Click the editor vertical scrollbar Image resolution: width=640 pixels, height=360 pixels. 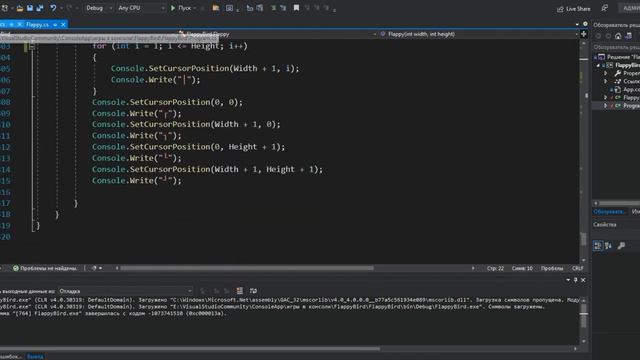(x=584, y=151)
